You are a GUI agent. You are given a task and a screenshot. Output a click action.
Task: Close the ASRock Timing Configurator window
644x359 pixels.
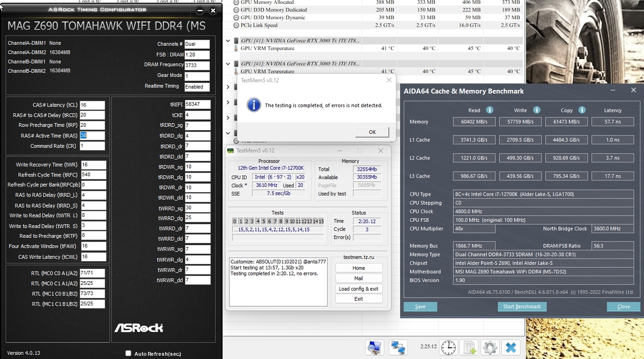(x=213, y=10)
